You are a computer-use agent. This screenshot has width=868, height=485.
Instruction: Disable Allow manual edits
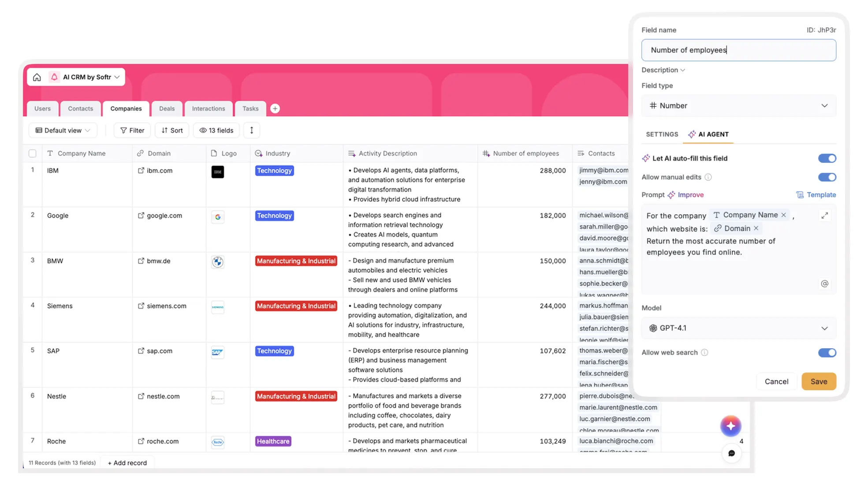827,177
